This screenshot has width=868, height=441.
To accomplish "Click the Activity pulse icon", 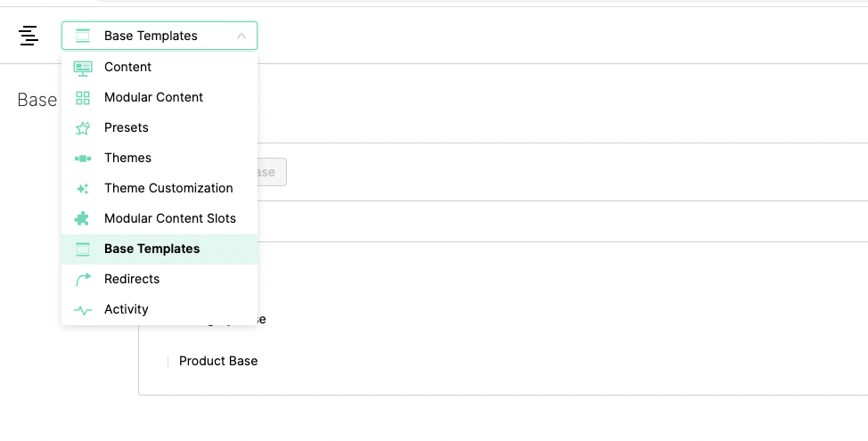I will point(83,309).
